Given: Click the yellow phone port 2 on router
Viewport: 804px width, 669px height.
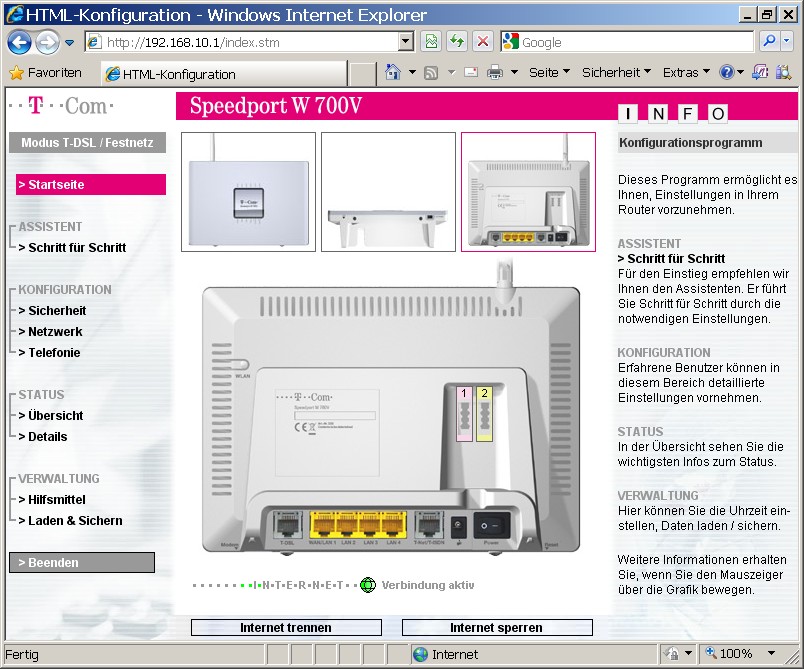Looking at the screenshot, I should (x=485, y=414).
